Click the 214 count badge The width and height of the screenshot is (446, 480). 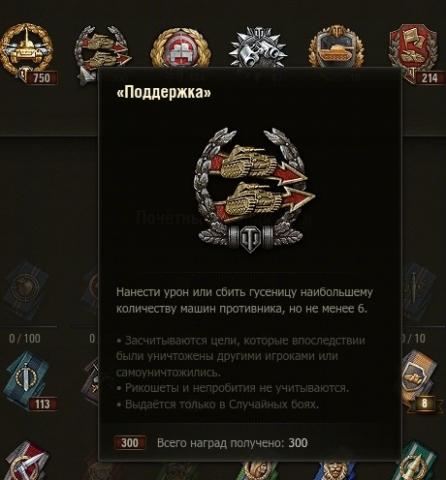click(x=429, y=78)
